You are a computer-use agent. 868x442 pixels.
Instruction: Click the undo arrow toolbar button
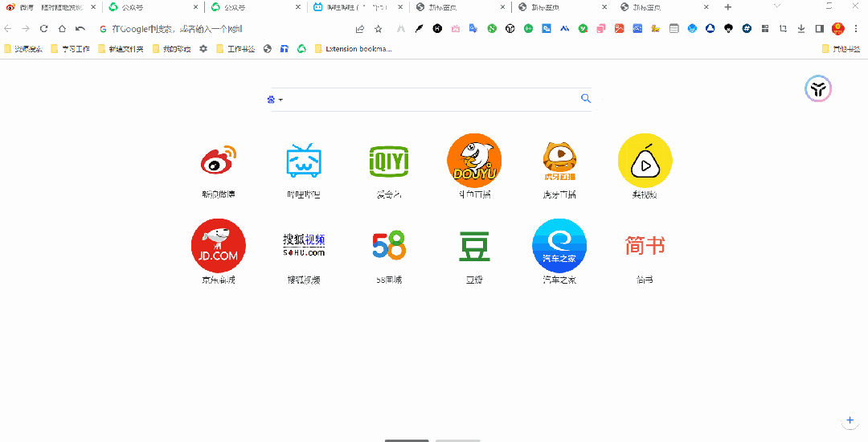pyautogui.click(x=80, y=29)
